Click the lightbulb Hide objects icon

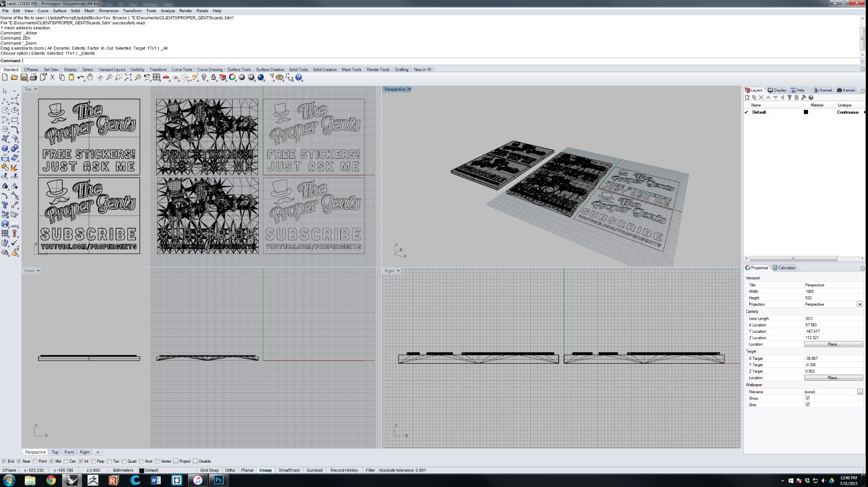204,78
